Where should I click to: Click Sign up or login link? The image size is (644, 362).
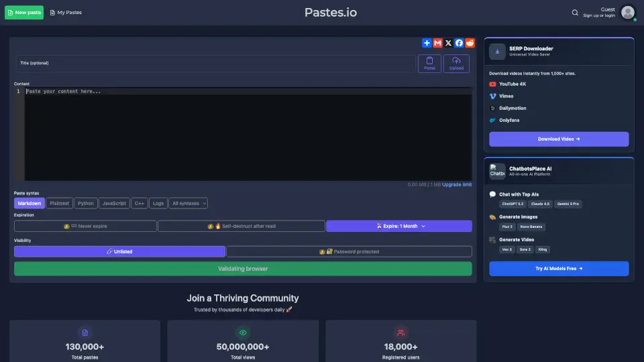[599, 15]
